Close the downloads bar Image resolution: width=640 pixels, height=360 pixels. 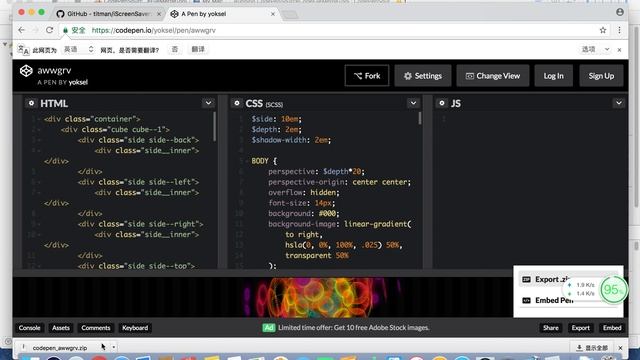(620, 348)
